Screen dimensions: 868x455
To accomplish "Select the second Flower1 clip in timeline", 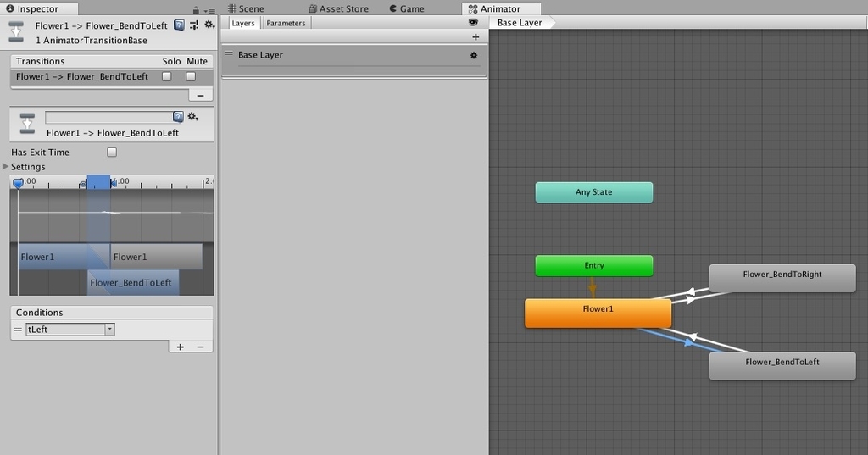I will pyautogui.click(x=156, y=257).
